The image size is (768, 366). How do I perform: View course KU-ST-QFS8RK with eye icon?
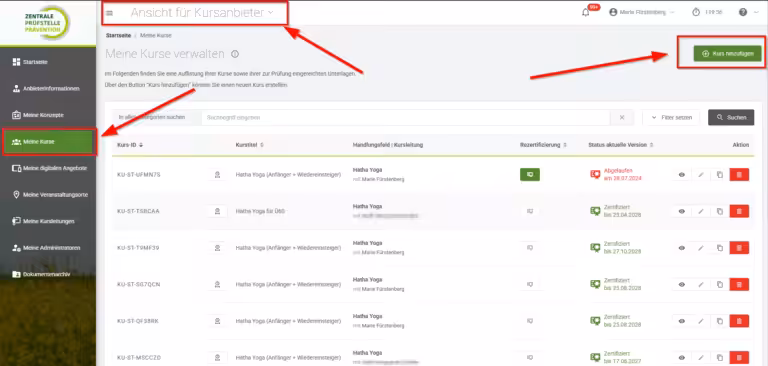[x=681, y=321]
